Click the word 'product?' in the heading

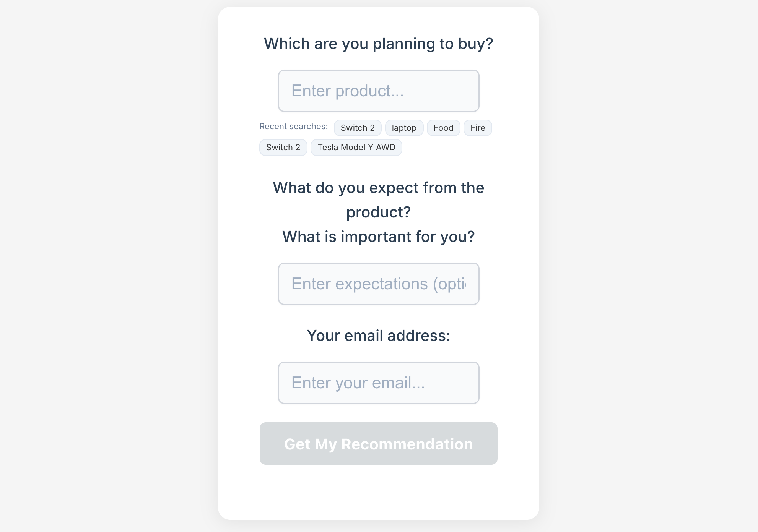pos(378,212)
